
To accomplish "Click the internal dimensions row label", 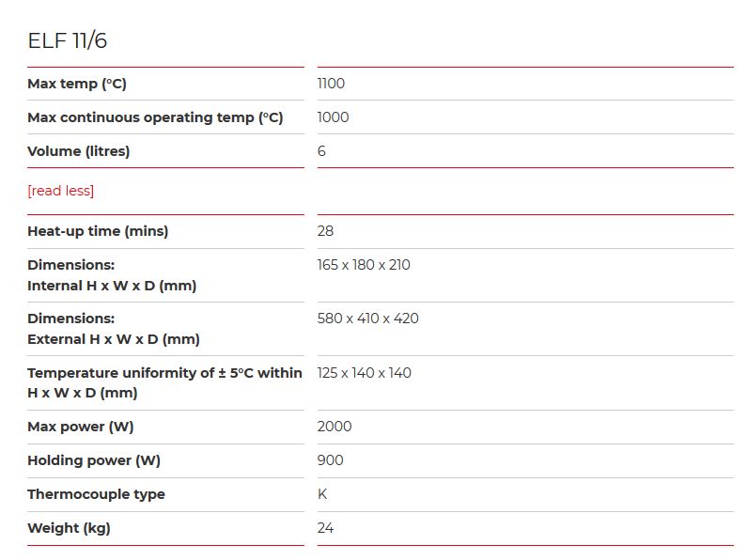I will [112, 275].
